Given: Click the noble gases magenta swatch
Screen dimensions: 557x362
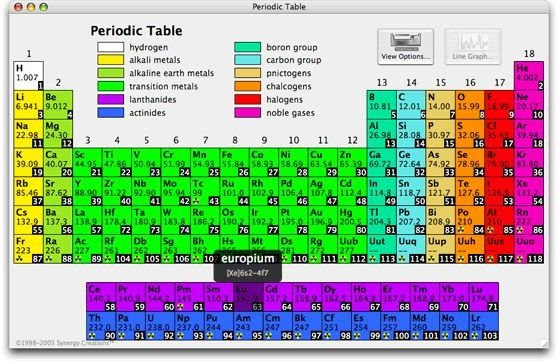Looking at the screenshot, I should pos(248,113).
